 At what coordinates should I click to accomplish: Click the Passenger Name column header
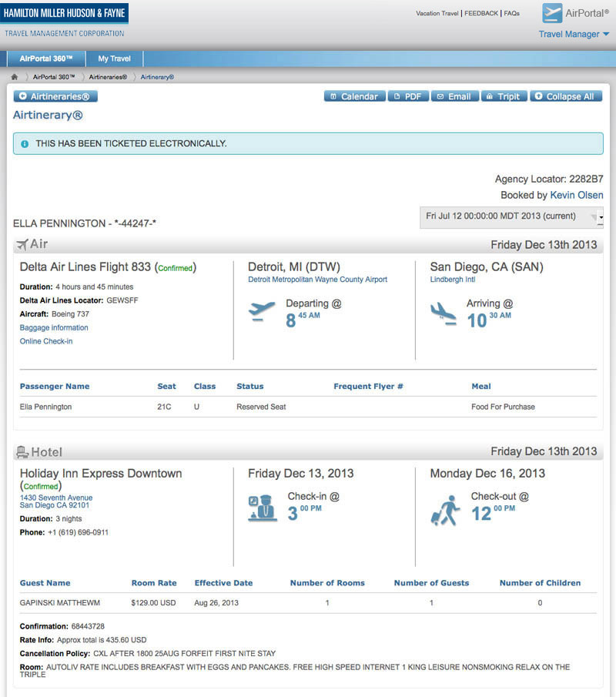point(55,387)
